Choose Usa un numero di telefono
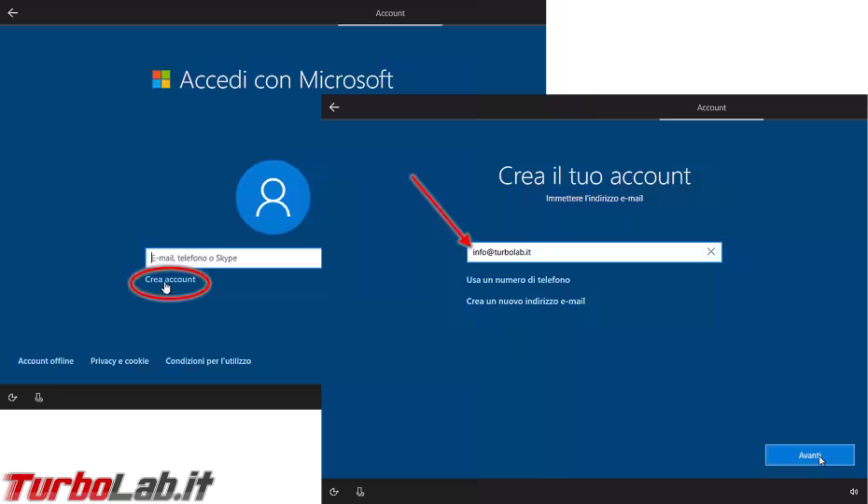The width and height of the screenshot is (868, 504). point(518,280)
